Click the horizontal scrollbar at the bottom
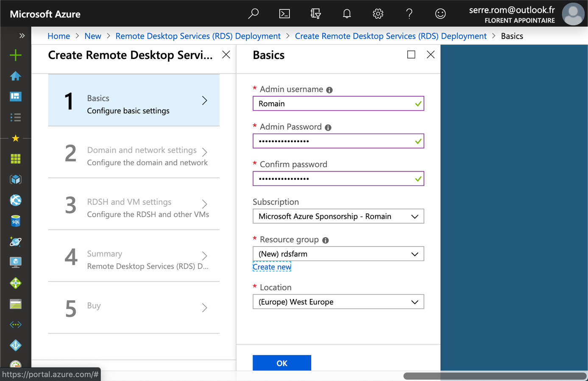 click(x=494, y=376)
